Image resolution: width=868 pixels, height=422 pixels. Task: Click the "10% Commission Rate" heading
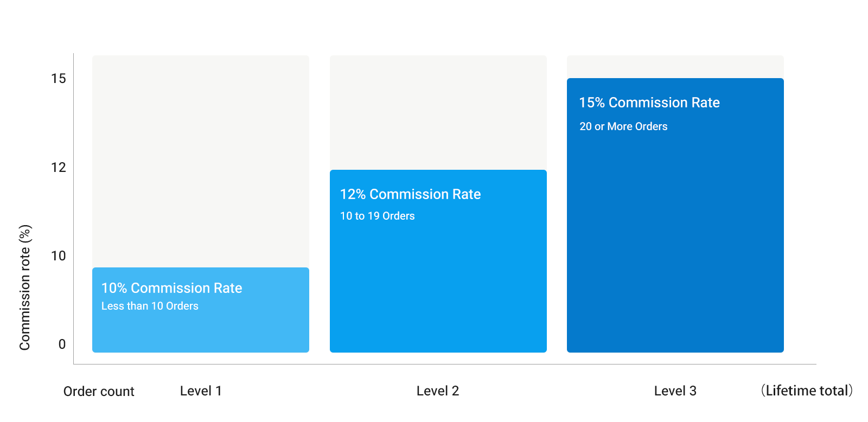click(171, 288)
